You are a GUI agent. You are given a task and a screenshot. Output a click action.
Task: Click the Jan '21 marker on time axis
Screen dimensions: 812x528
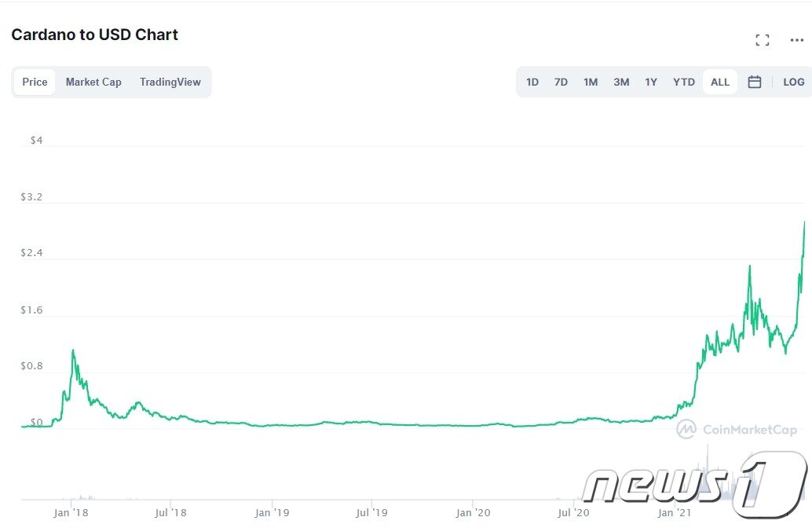click(673, 512)
